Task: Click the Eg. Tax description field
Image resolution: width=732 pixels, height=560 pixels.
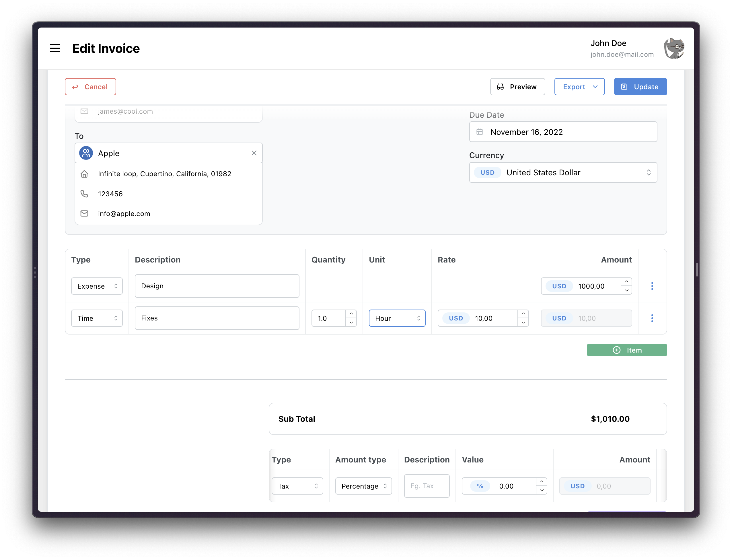Action: click(427, 486)
